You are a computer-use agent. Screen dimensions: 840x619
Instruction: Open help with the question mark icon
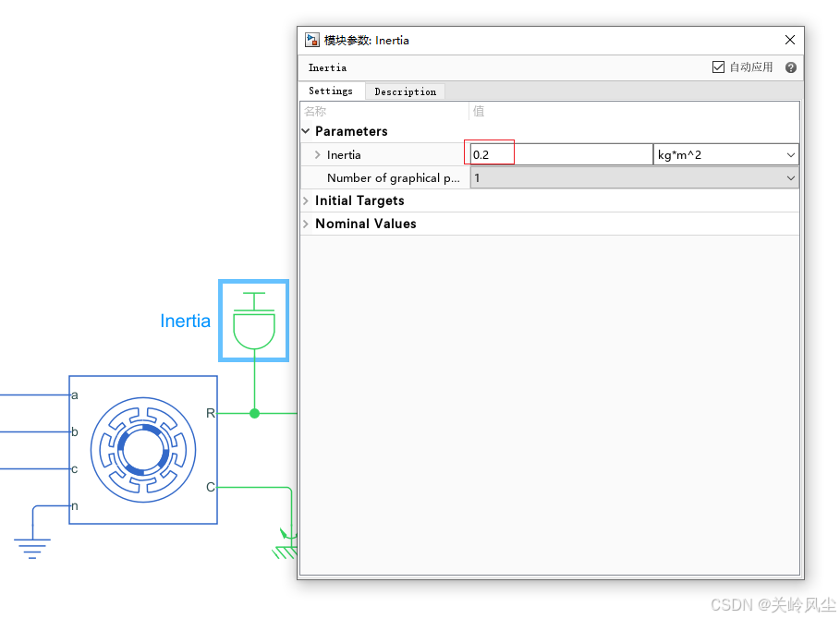pyautogui.click(x=791, y=67)
